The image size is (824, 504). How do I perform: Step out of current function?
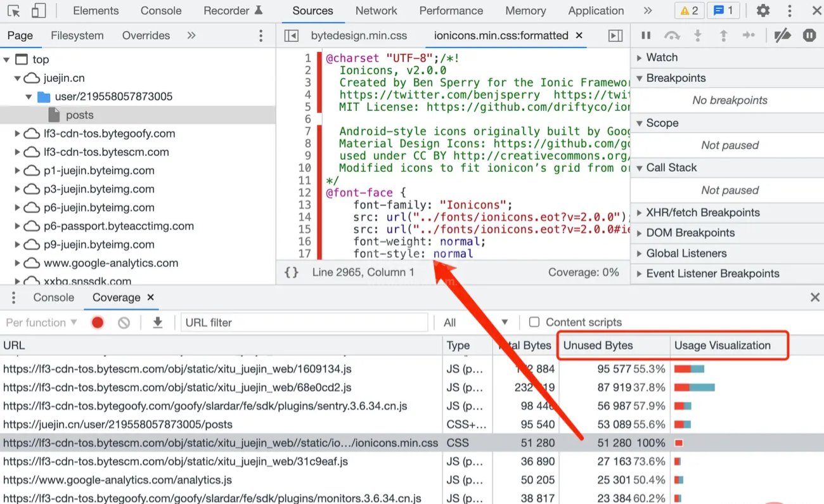click(723, 36)
